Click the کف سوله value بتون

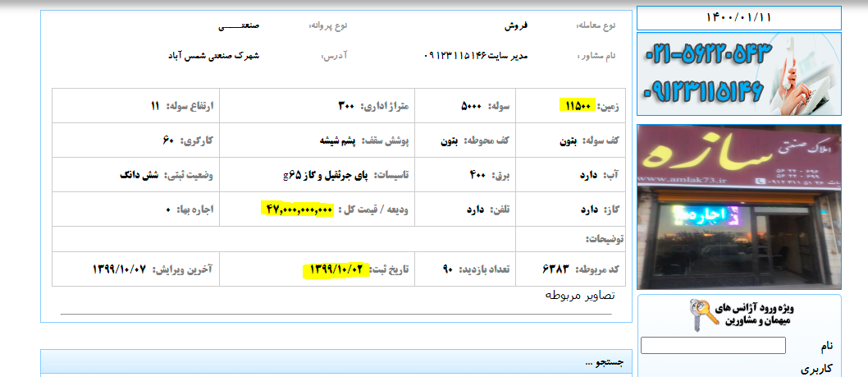click(x=568, y=140)
